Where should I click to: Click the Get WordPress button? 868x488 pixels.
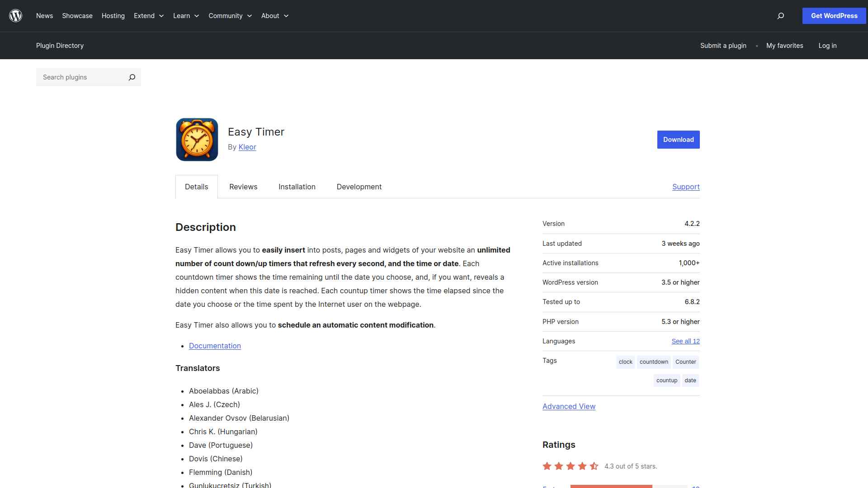(x=834, y=16)
